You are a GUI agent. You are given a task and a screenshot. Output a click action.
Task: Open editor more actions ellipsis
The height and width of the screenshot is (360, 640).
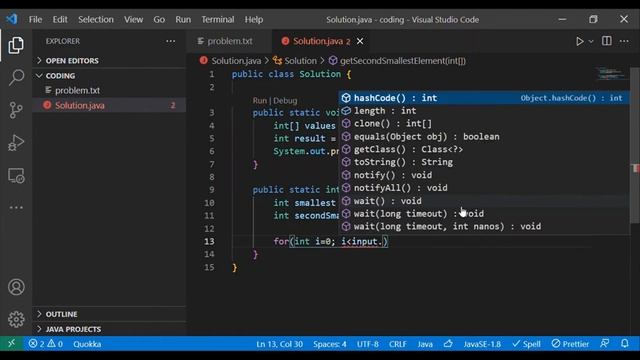pos(624,41)
